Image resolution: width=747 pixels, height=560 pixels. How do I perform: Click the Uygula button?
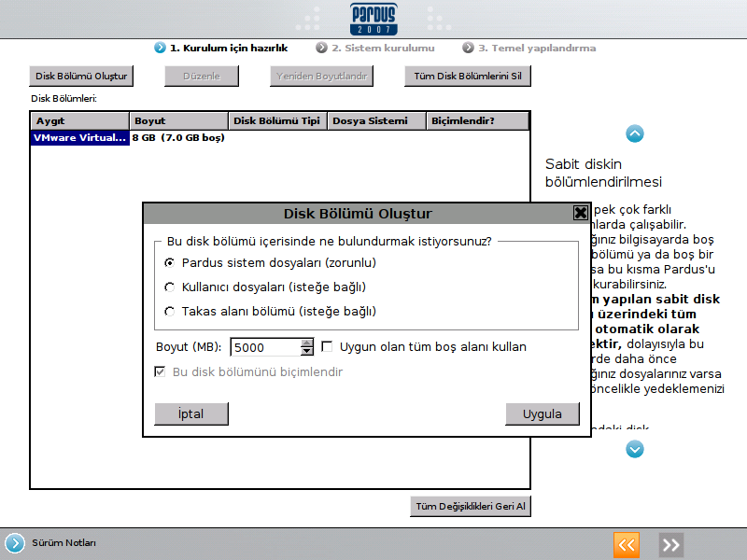click(543, 413)
